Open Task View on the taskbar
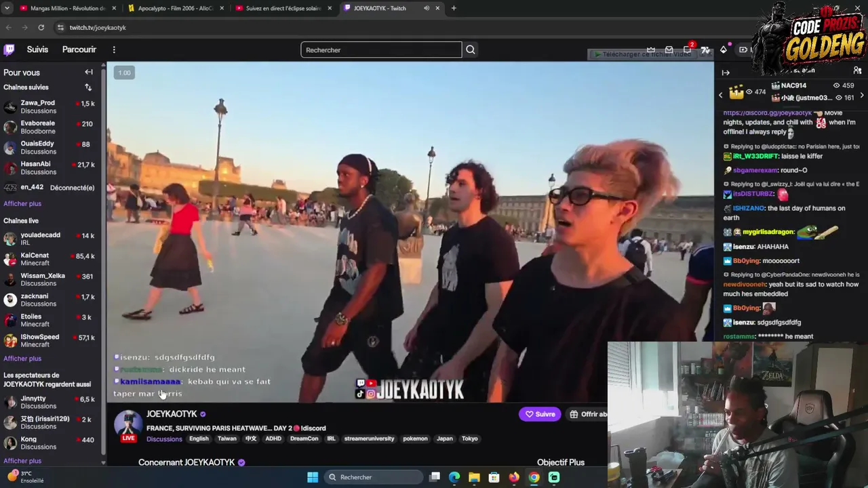The height and width of the screenshot is (488, 868). click(x=435, y=477)
